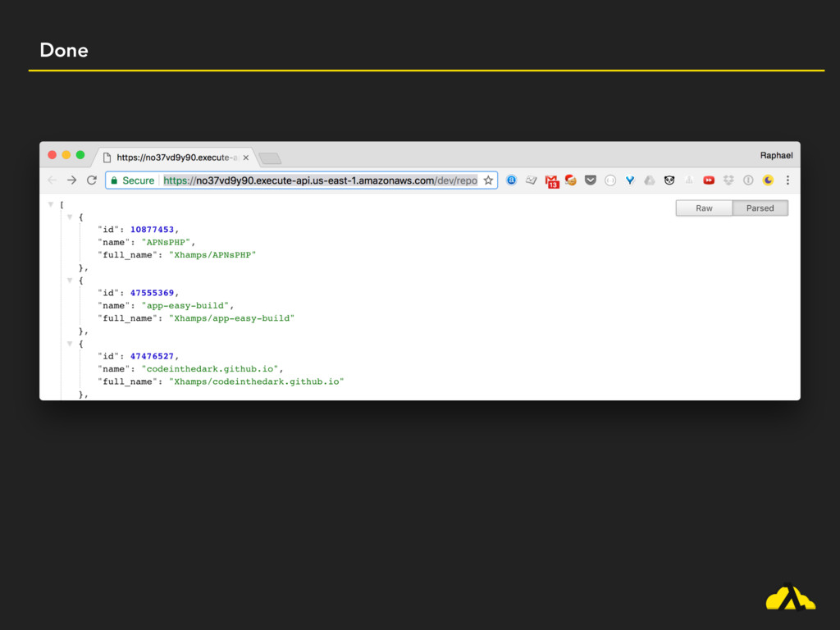Click the green Secure padlock indicator

click(x=132, y=180)
